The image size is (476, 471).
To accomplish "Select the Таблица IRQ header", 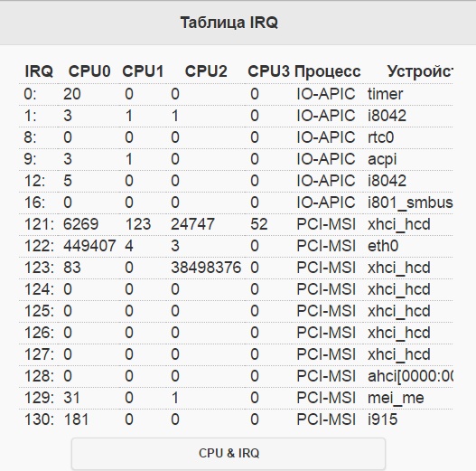I will click(x=229, y=23).
